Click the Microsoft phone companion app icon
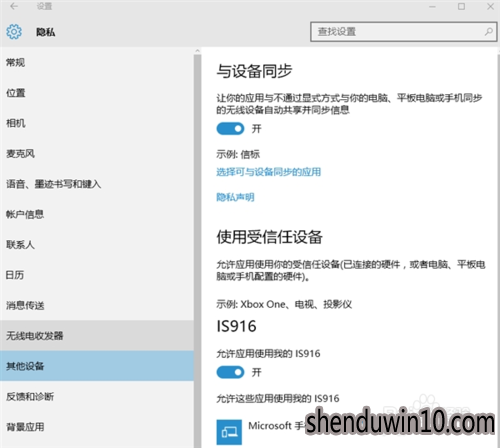500x448 pixels. 229,432
